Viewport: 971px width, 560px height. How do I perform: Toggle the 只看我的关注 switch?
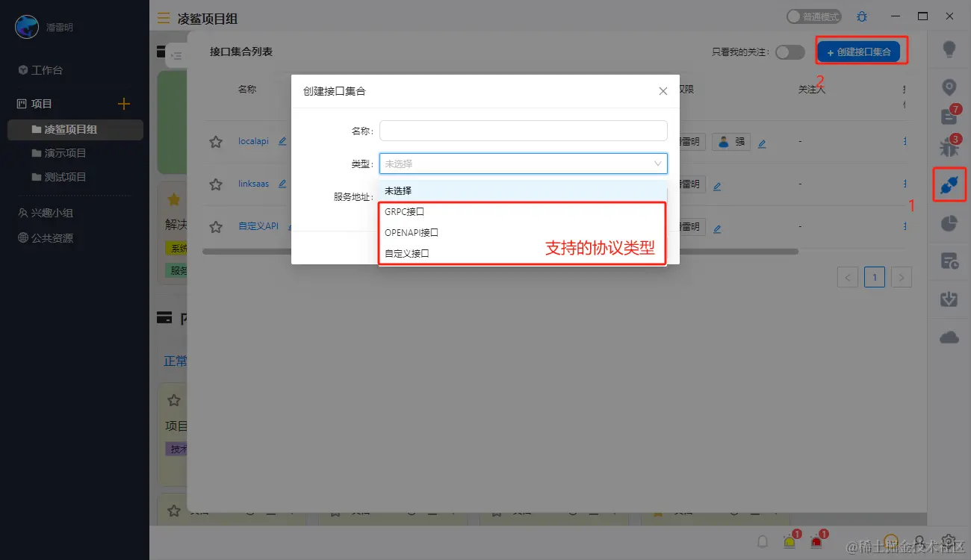(x=789, y=52)
